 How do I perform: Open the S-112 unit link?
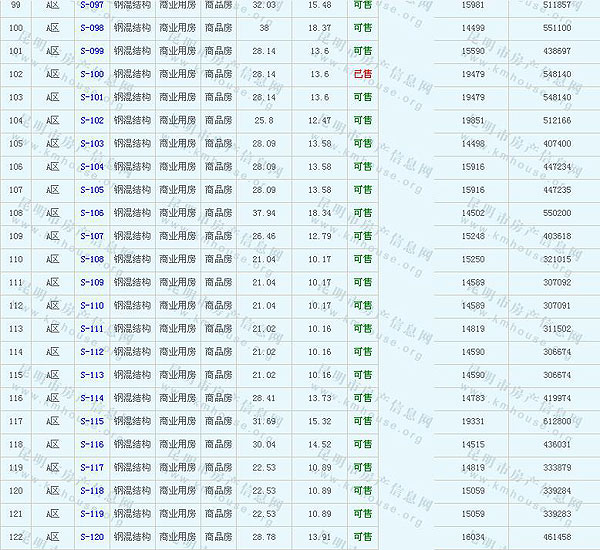point(92,352)
